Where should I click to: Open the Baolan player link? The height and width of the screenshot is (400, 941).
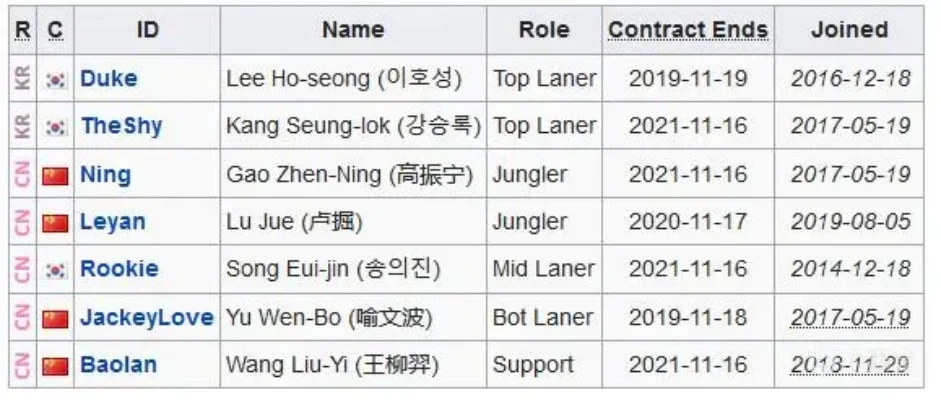point(119,365)
